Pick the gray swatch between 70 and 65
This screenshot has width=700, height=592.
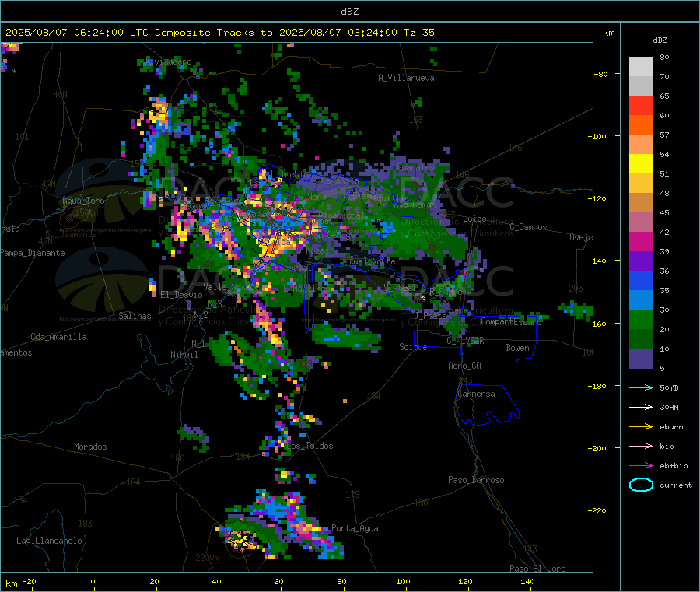pos(641,86)
